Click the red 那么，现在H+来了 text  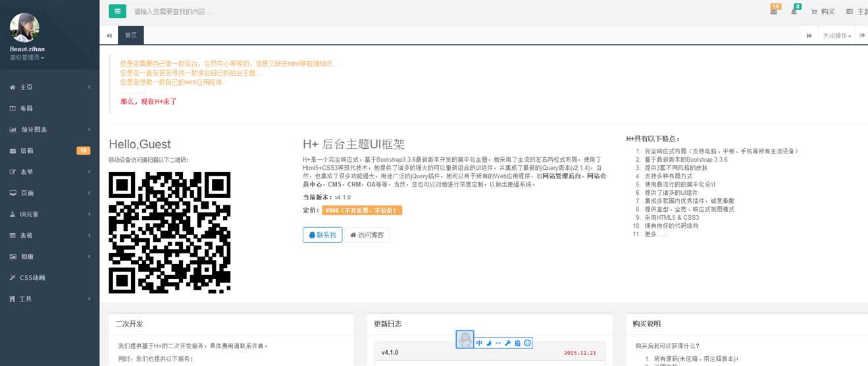click(x=149, y=101)
